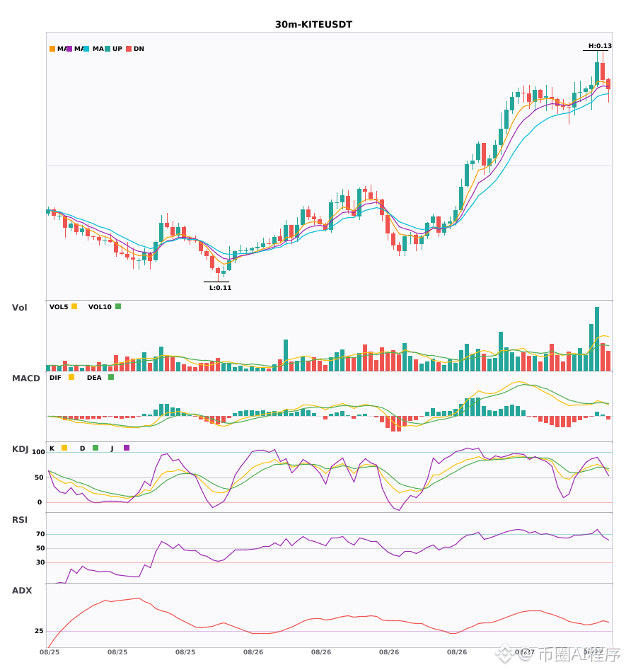Click the VOL10 legend text
This screenshot has width=626, height=672.
click(x=100, y=307)
